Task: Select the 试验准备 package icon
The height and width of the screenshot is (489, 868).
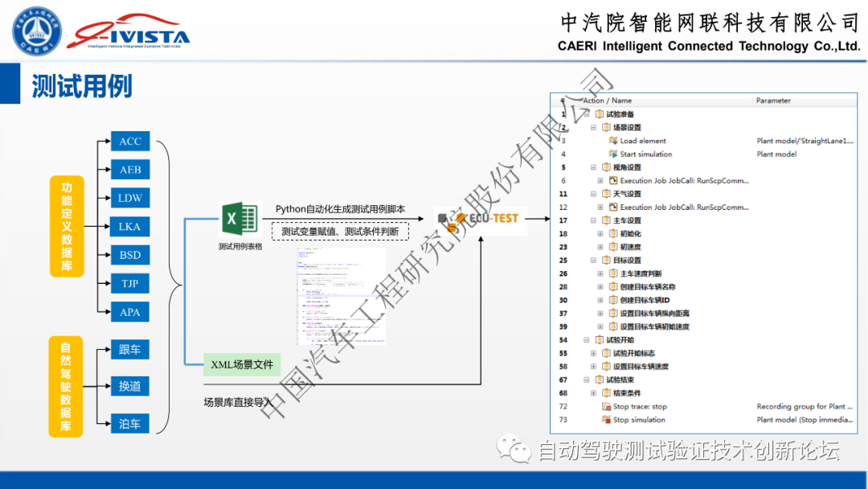Action: (599, 113)
